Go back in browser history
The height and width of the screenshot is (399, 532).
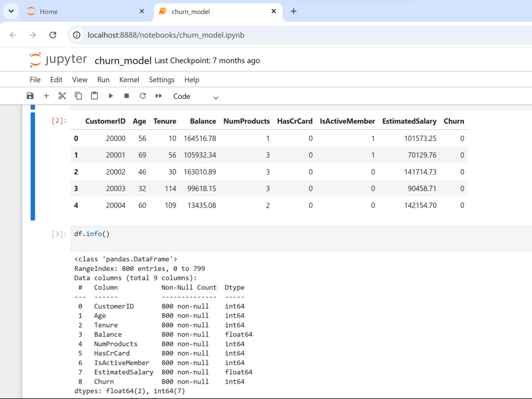tap(13, 35)
